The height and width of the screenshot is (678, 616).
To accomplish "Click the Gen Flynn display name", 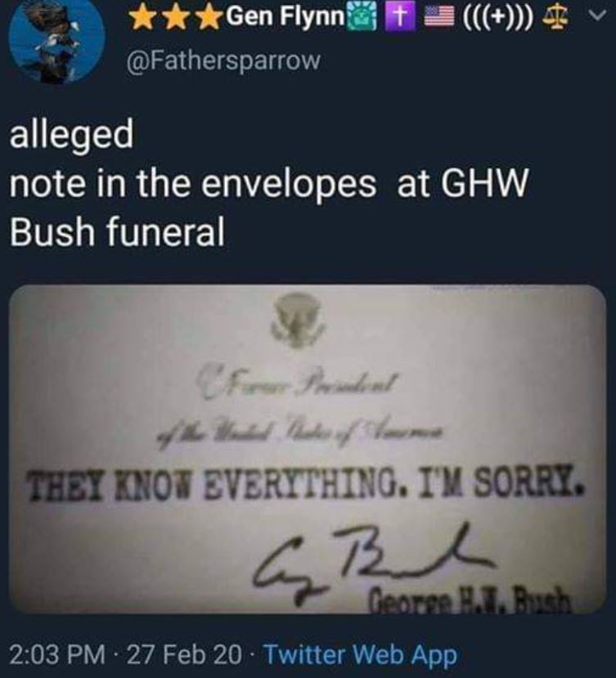I will coord(284,17).
